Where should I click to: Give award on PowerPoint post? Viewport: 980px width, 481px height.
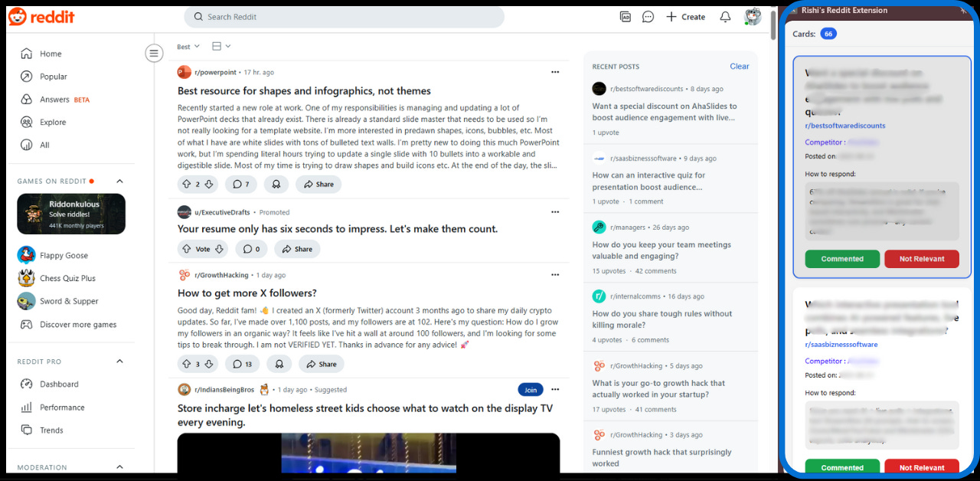276,184
